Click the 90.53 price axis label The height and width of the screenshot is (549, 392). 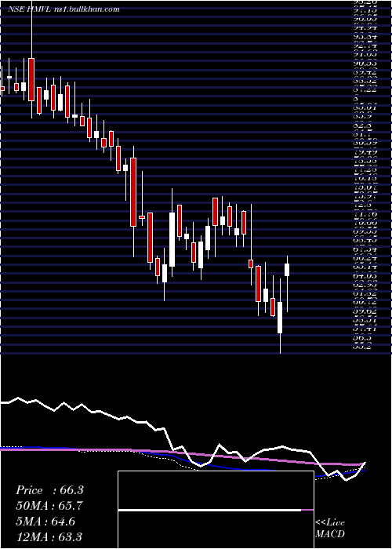point(365,64)
